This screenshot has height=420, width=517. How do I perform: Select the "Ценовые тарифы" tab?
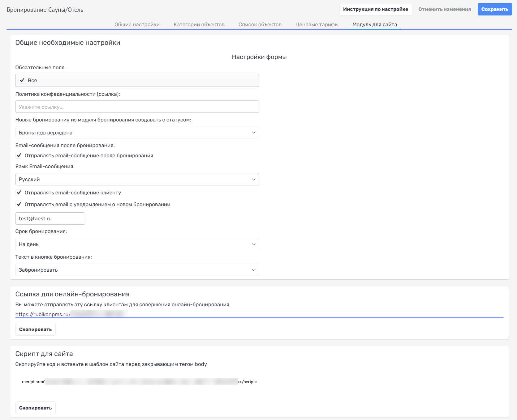pyautogui.click(x=317, y=24)
